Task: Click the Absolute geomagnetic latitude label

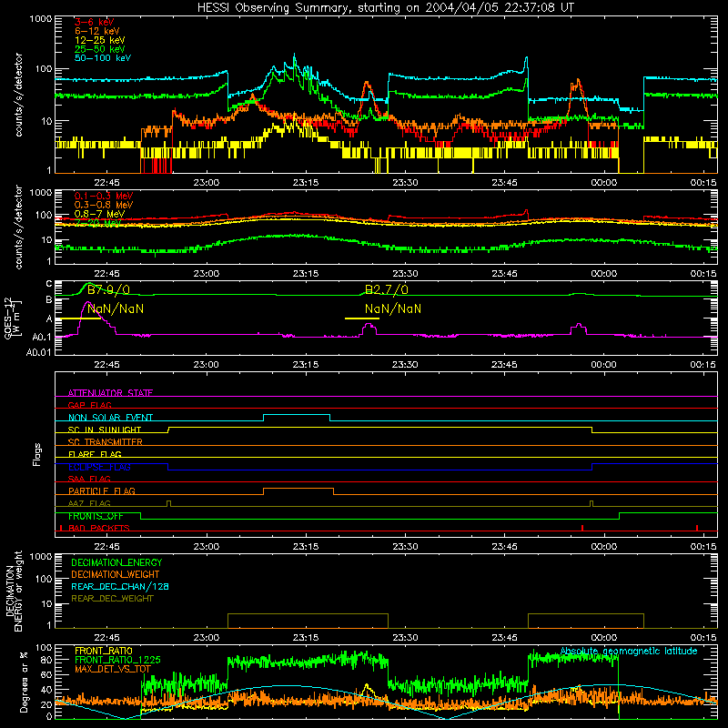Action: [629, 651]
